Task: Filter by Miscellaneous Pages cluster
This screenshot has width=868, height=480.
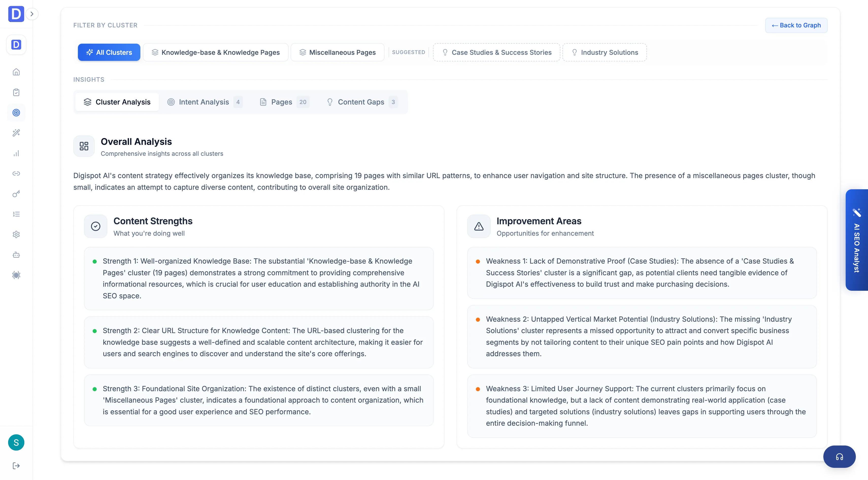Action: [x=337, y=52]
